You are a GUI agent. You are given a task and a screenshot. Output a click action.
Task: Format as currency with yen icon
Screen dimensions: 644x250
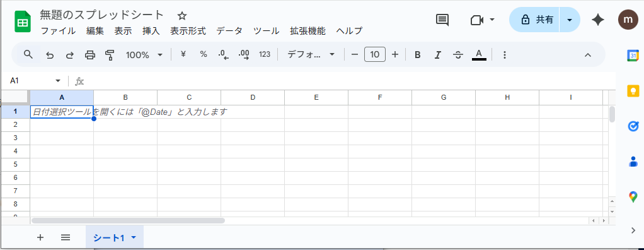pos(183,54)
